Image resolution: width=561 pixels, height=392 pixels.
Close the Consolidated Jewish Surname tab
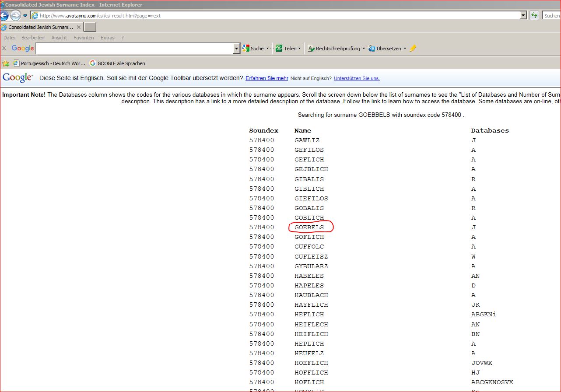(79, 27)
